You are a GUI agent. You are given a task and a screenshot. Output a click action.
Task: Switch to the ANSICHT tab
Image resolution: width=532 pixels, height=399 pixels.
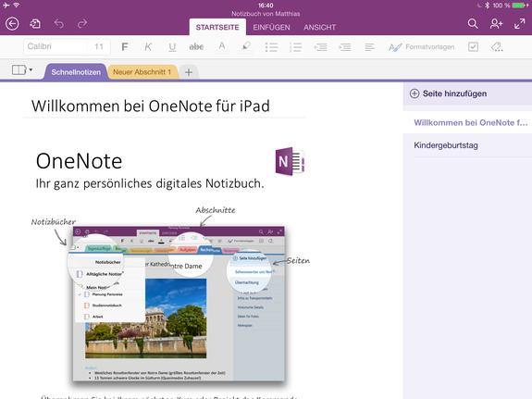[x=319, y=27]
